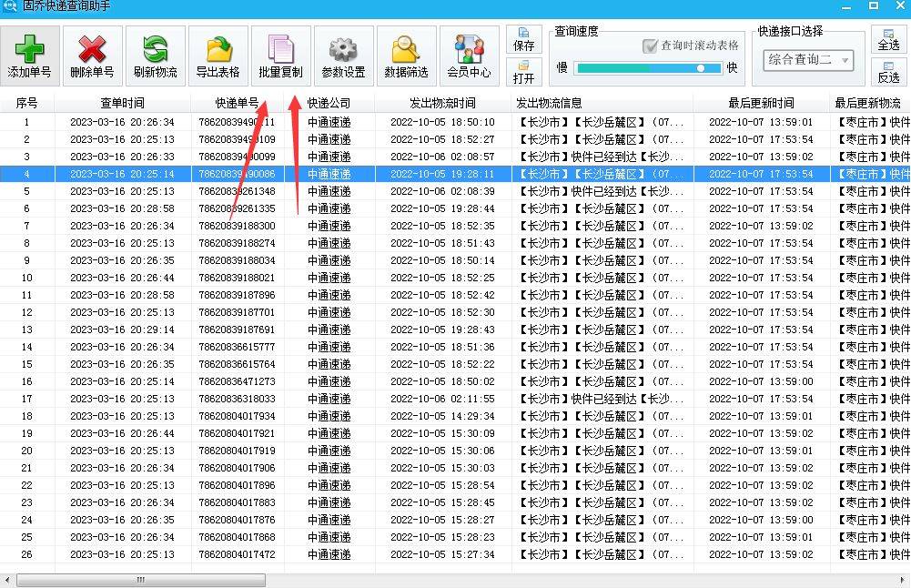The height and width of the screenshot is (588, 911).
Task: Select tracking number 78620839188300
Action: tap(237, 226)
